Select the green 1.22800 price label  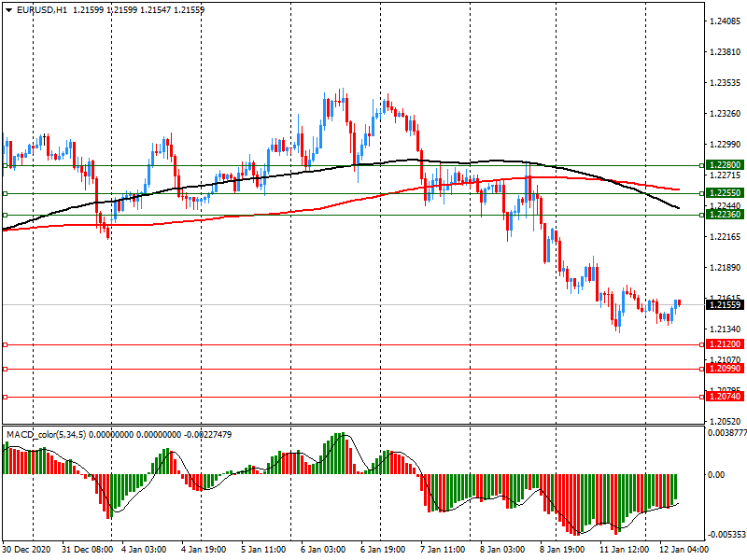point(725,165)
